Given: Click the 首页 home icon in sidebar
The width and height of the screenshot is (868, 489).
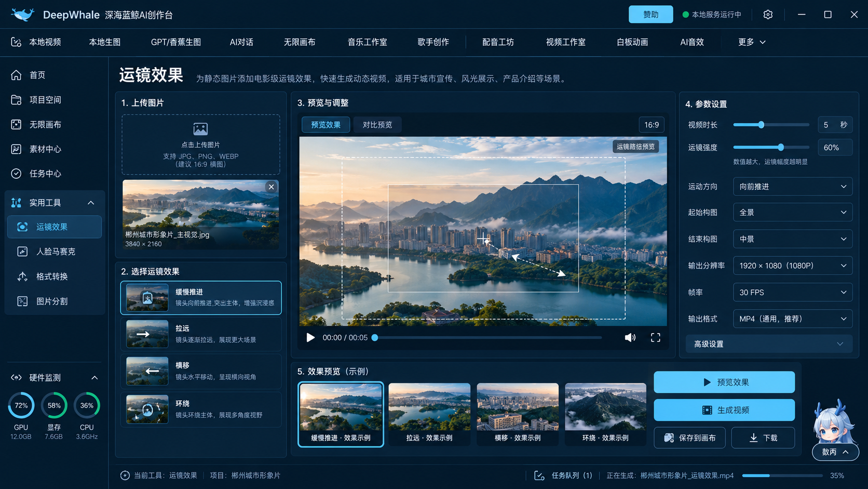Looking at the screenshot, I should coord(16,75).
